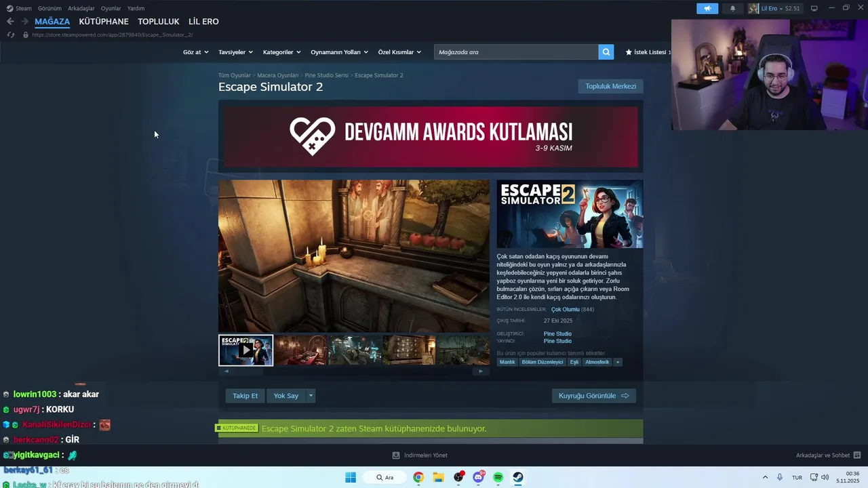Click Kuyruğu Görüntüle button
Viewport: 868px width, 488px height.
coord(593,396)
